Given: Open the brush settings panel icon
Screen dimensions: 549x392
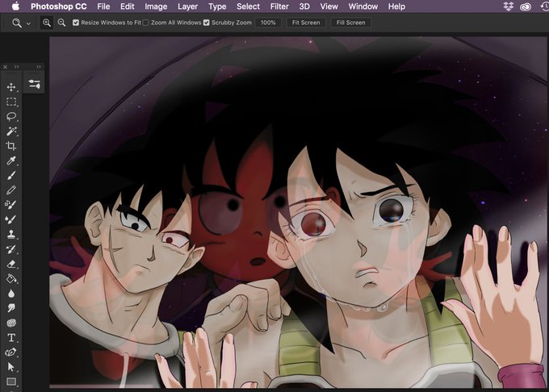Looking at the screenshot, I should tap(34, 84).
